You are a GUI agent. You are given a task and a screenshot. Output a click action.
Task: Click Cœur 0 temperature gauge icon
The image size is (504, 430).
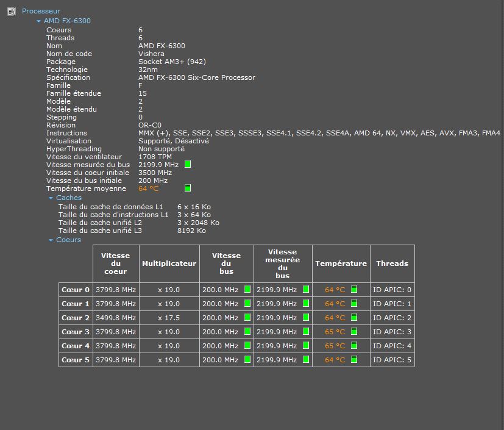pos(354,290)
